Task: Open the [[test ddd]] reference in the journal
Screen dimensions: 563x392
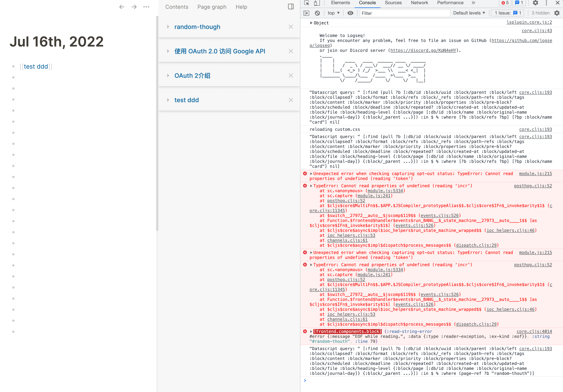Action: tap(36, 66)
